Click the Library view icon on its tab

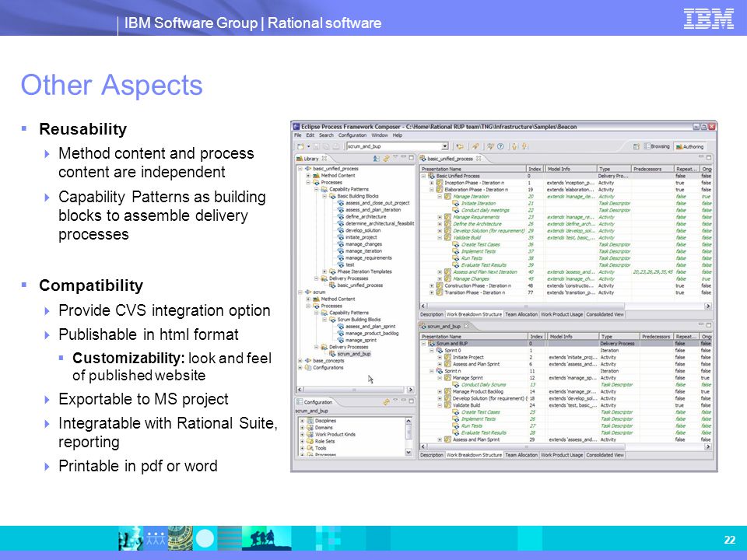[299, 159]
